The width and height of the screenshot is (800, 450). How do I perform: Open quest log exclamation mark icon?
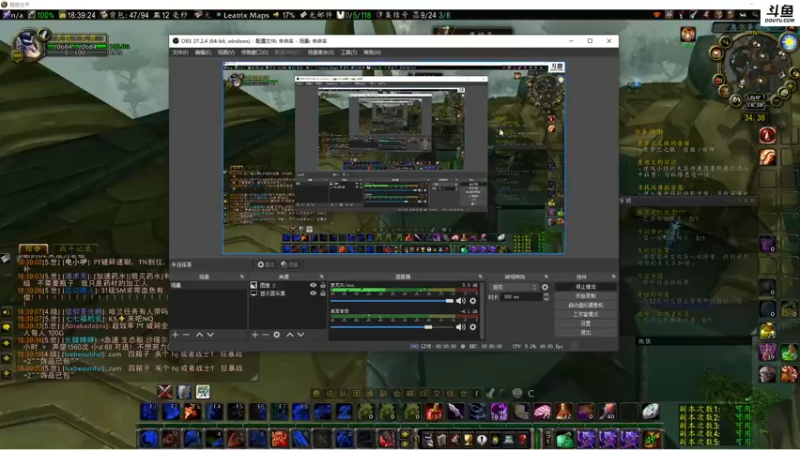pos(482,439)
